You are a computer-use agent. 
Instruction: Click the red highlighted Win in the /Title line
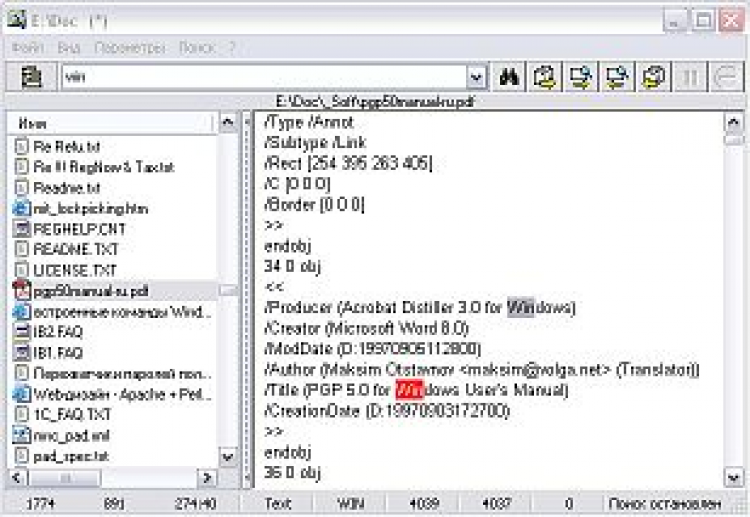coord(410,390)
